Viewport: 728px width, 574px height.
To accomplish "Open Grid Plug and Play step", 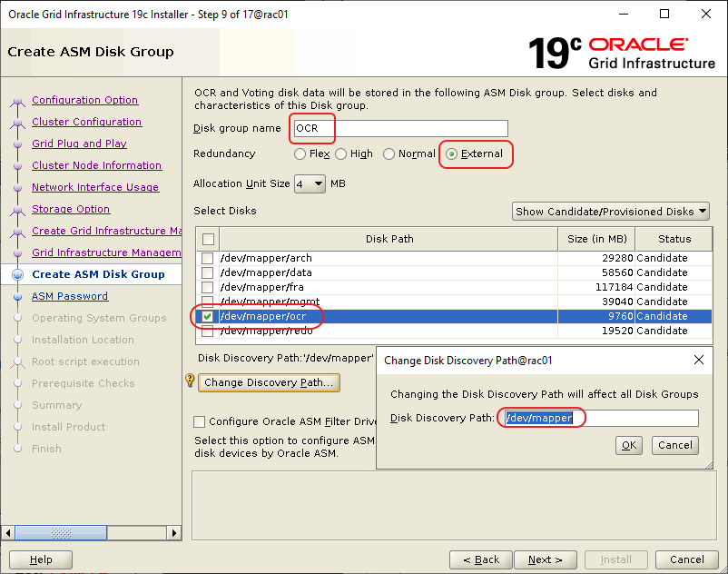I will click(79, 143).
